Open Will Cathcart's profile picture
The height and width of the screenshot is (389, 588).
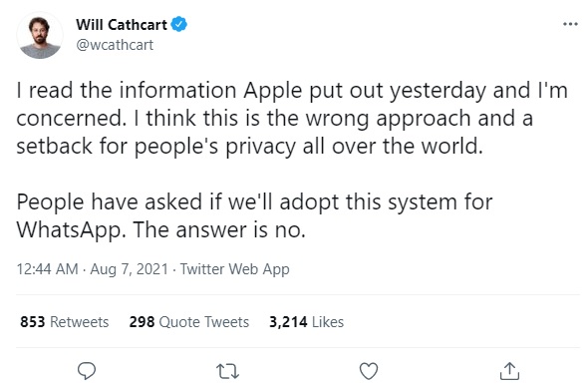[40, 37]
